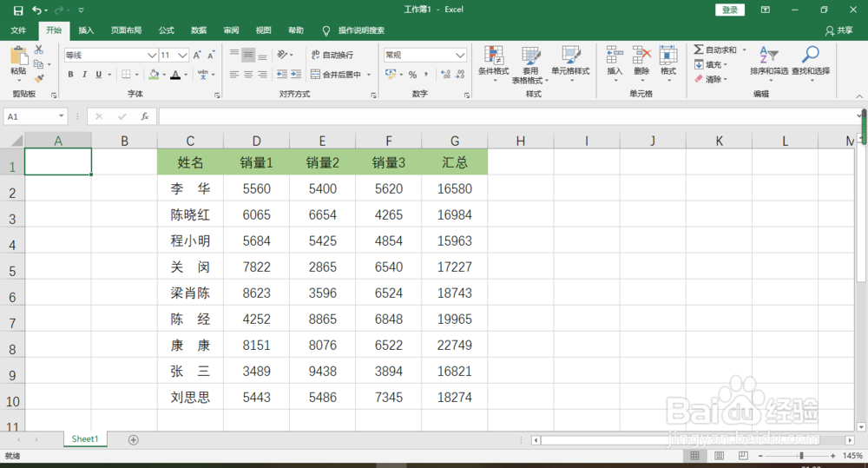Click the Undo arrow icon
The width and height of the screenshot is (868, 468).
click(36, 10)
